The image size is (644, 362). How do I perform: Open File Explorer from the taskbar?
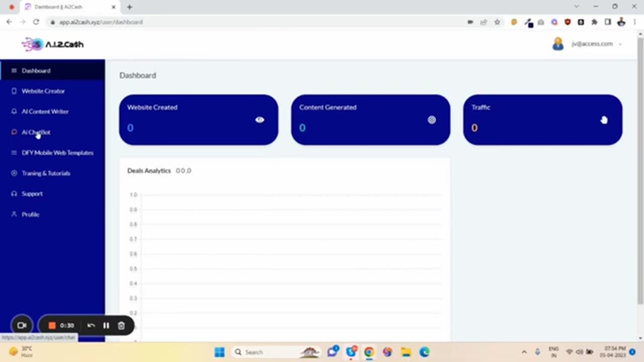tap(406, 352)
